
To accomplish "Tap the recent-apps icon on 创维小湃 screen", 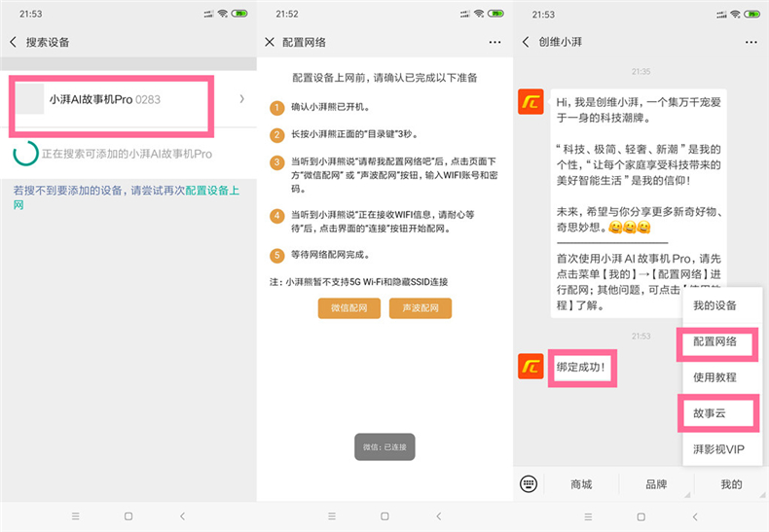I will 589,516.
